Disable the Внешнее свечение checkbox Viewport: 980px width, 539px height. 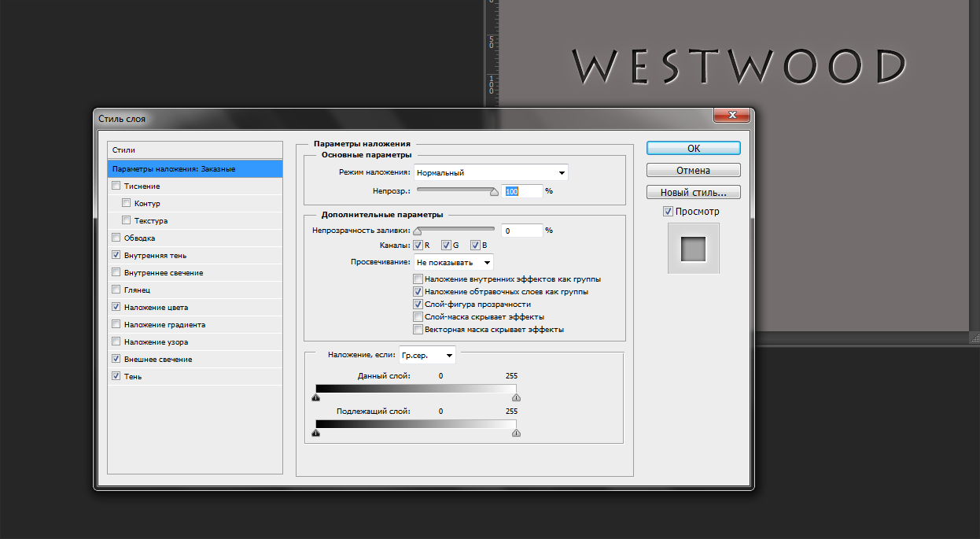click(116, 360)
